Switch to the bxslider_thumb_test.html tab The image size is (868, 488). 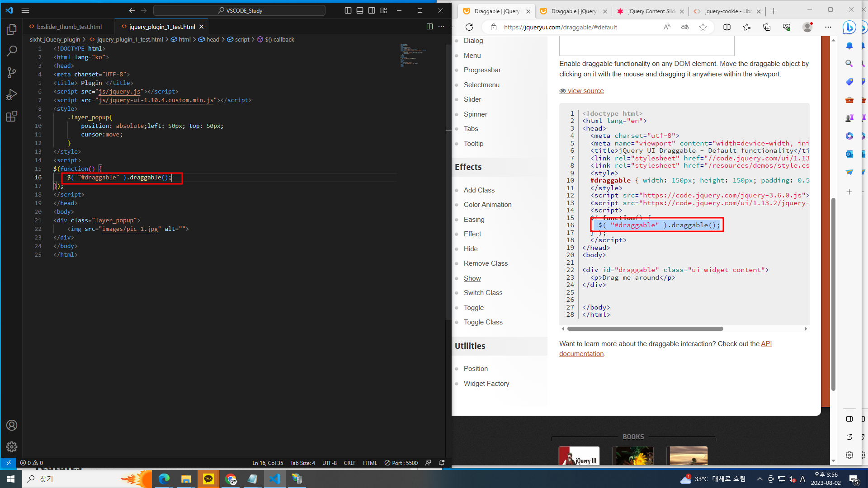pos(69,27)
